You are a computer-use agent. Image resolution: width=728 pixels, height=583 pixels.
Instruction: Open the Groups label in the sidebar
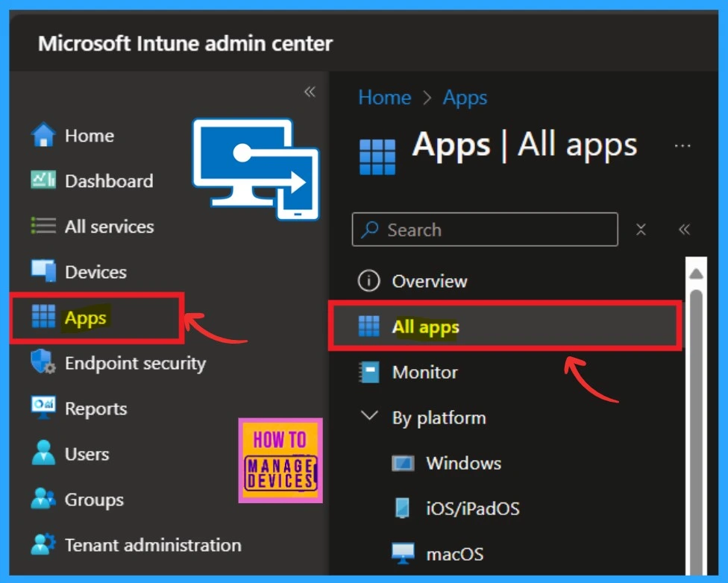tap(94, 500)
